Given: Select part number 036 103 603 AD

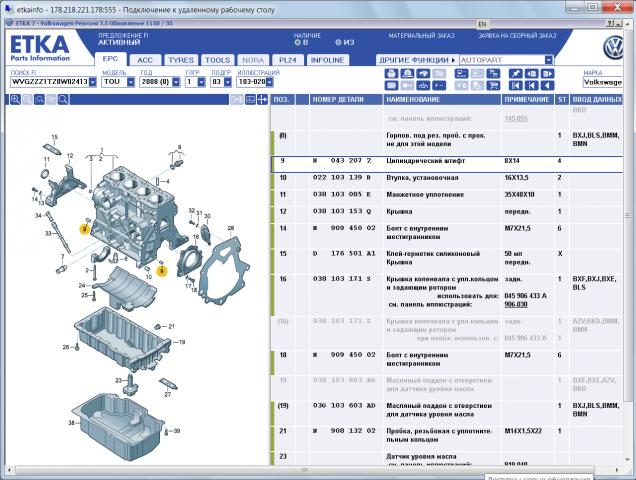Looking at the screenshot, I should [344, 405].
